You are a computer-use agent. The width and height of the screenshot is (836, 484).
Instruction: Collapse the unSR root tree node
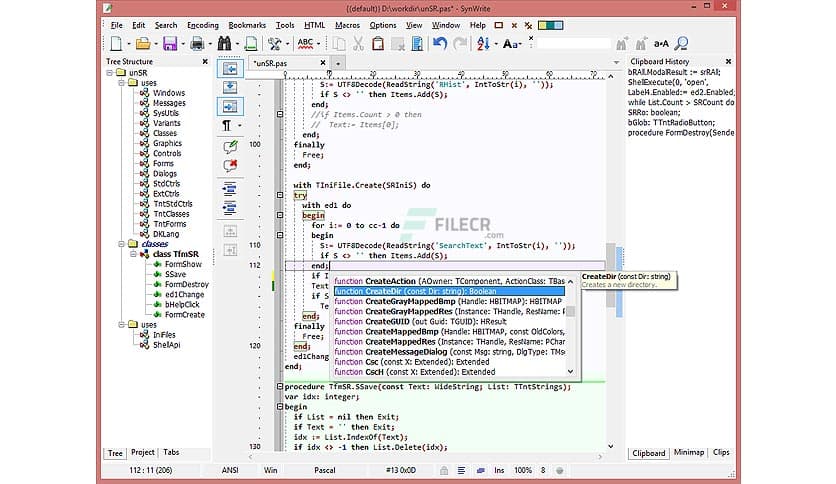[109, 72]
